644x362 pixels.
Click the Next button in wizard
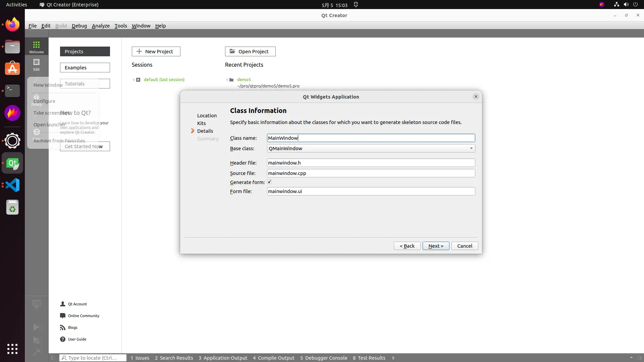436,246
